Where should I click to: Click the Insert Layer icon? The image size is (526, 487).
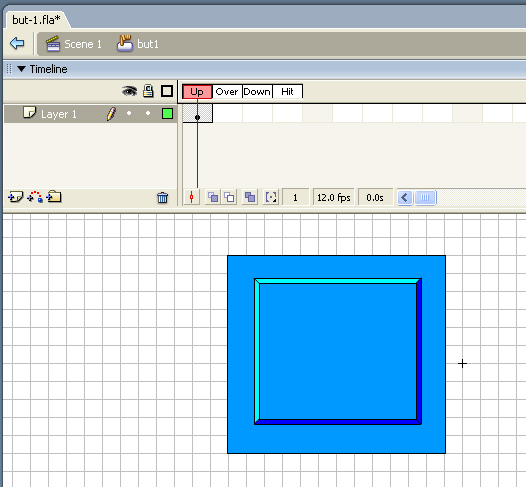(x=15, y=197)
